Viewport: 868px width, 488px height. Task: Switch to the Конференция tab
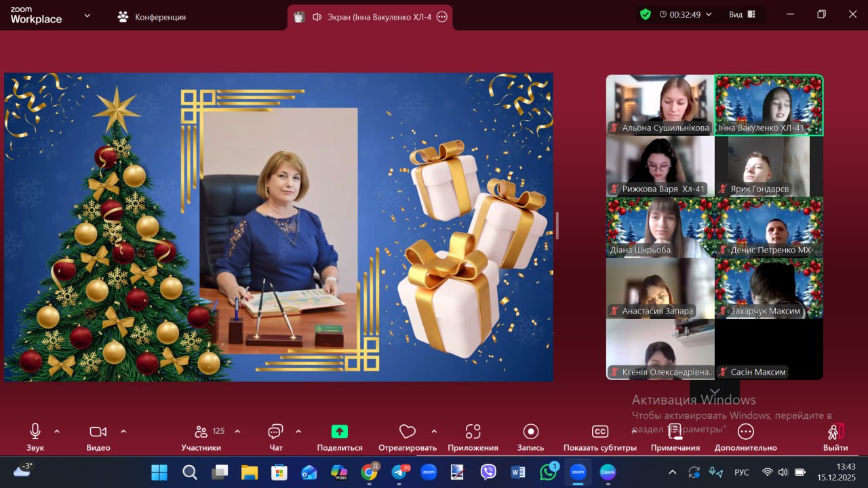151,17
